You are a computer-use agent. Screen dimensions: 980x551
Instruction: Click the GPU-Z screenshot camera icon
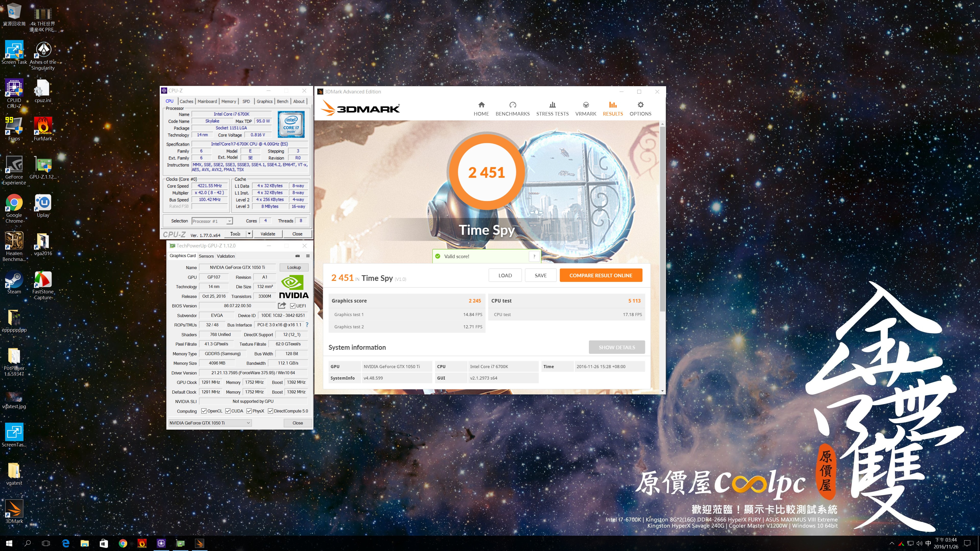pos(298,256)
